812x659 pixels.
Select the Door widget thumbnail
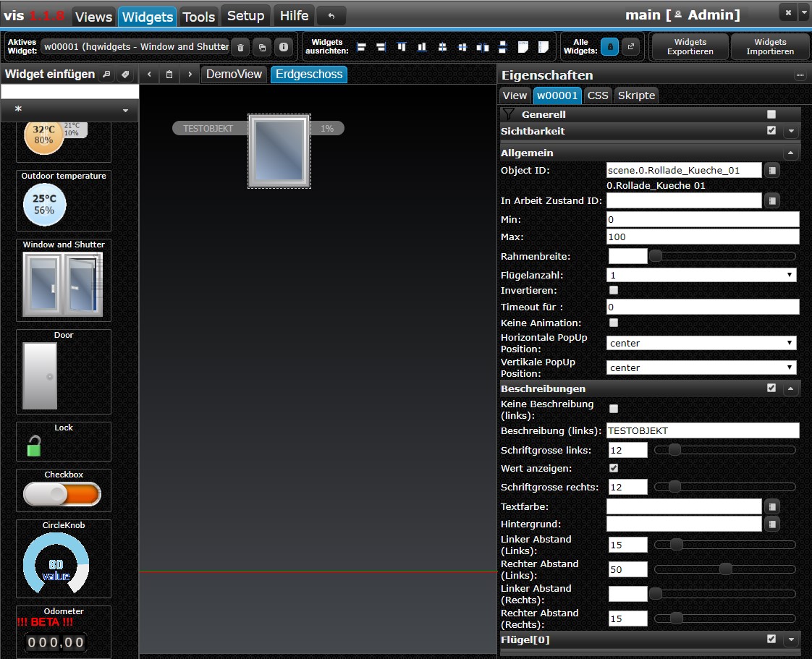tap(64, 372)
